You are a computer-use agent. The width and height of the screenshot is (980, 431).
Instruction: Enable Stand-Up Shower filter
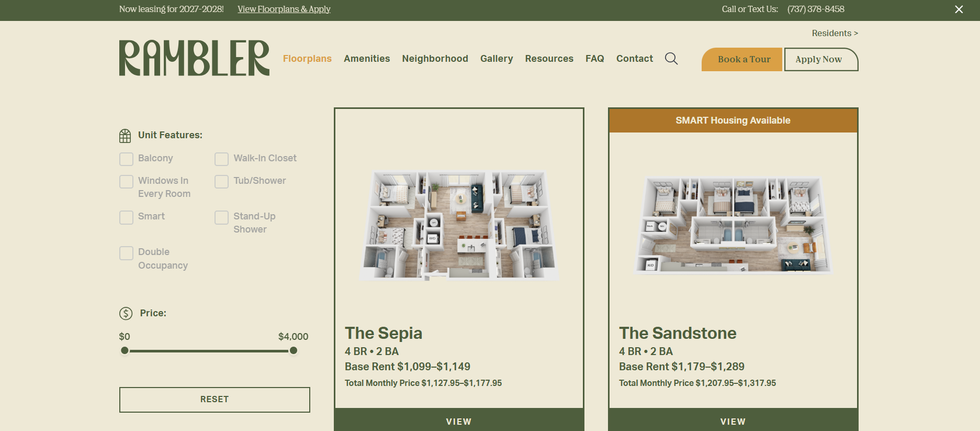coord(221,217)
